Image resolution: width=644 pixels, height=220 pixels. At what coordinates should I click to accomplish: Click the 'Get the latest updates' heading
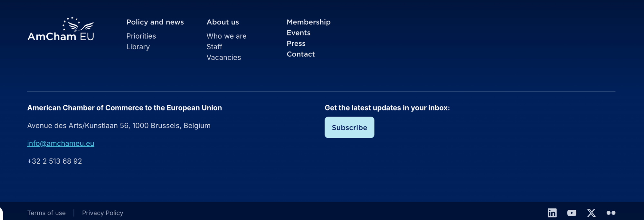coord(387,108)
